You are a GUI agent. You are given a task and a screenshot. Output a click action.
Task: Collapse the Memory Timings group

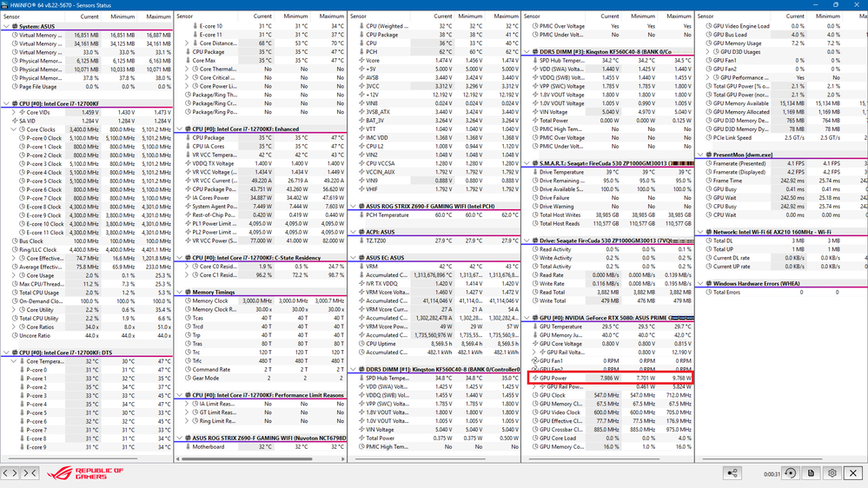point(180,292)
